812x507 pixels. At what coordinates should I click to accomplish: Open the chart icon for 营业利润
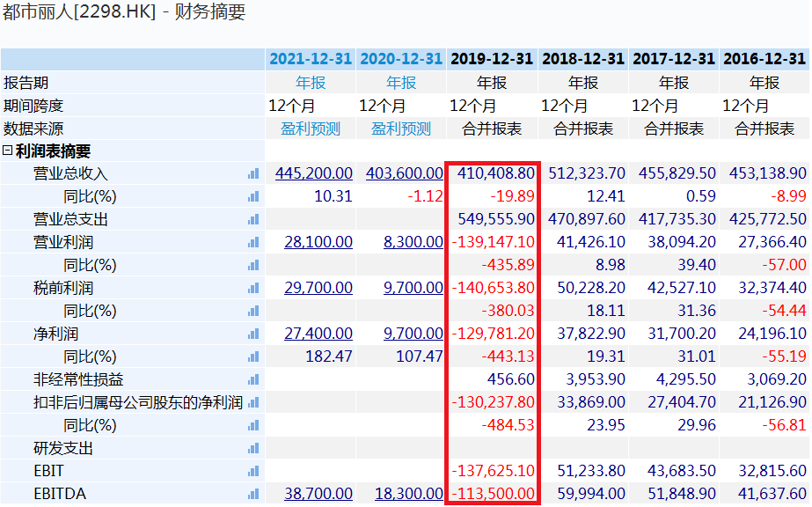(255, 241)
